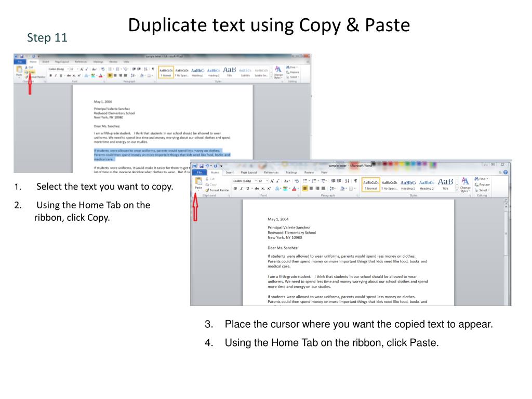Toggle Underline in the front Word window
Image resolution: width=532 pixels, height=399 pixels.
(x=248, y=188)
